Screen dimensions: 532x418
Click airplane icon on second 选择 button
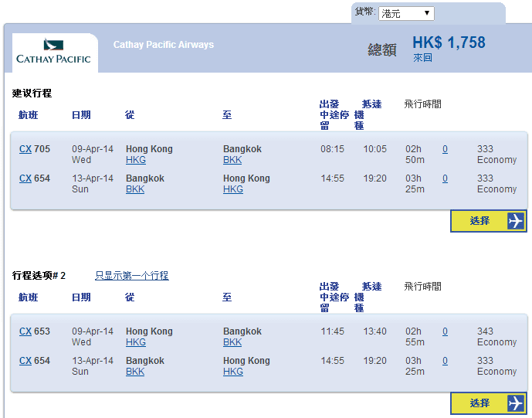click(516, 403)
